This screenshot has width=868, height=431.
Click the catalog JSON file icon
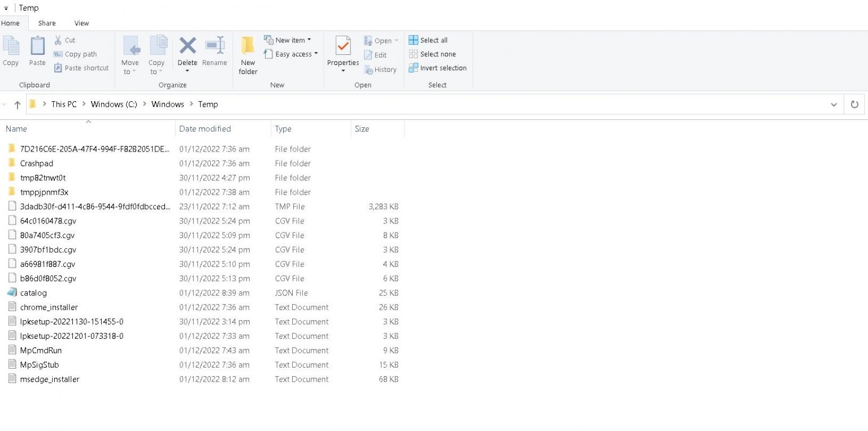[x=12, y=292]
